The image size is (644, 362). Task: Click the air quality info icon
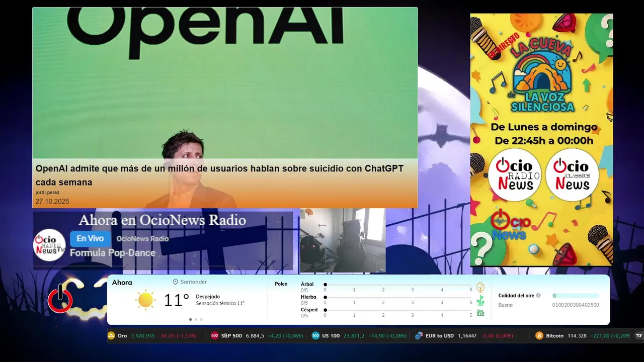(538, 296)
